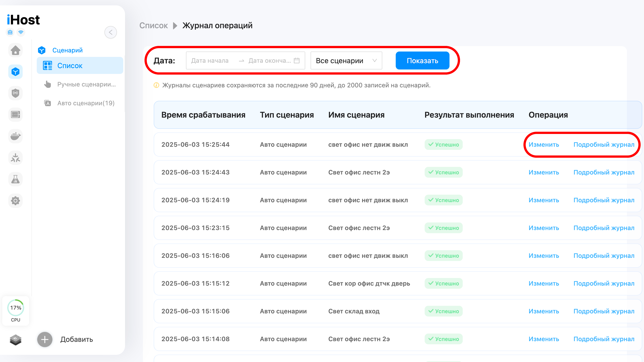
Task: Click scenario name Свет кор офис дтчк дверь
Action: [369, 284]
